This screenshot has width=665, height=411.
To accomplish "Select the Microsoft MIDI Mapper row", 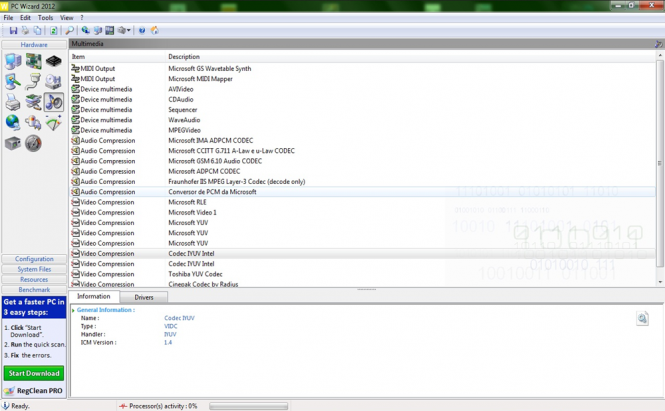I will (363, 79).
